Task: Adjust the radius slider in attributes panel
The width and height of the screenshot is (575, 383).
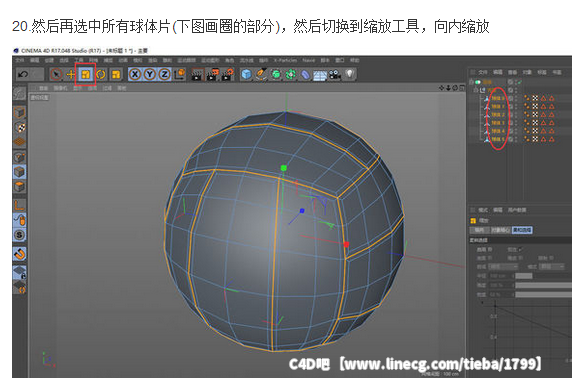Action: (x=524, y=276)
